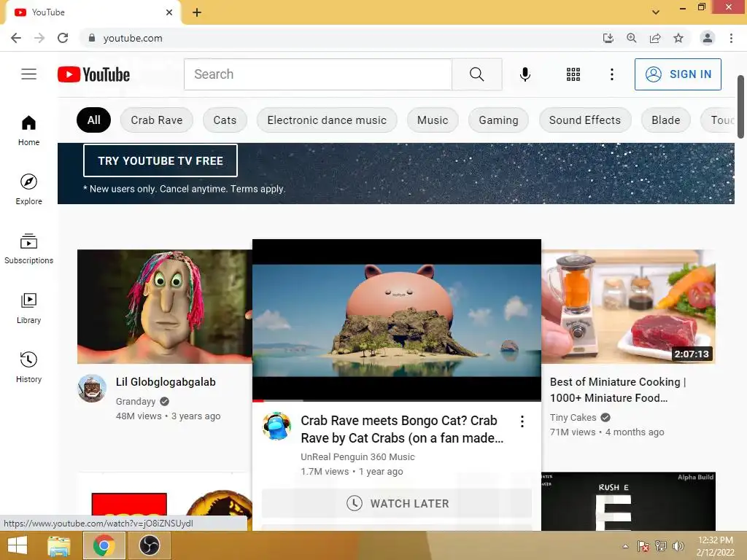Open Best of Miniature Cooking title
This screenshot has height=560, width=747.
click(618, 390)
